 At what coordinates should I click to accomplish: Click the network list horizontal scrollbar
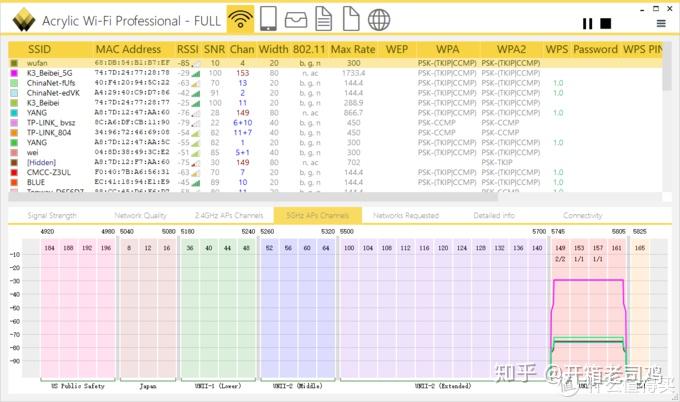point(253,197)
